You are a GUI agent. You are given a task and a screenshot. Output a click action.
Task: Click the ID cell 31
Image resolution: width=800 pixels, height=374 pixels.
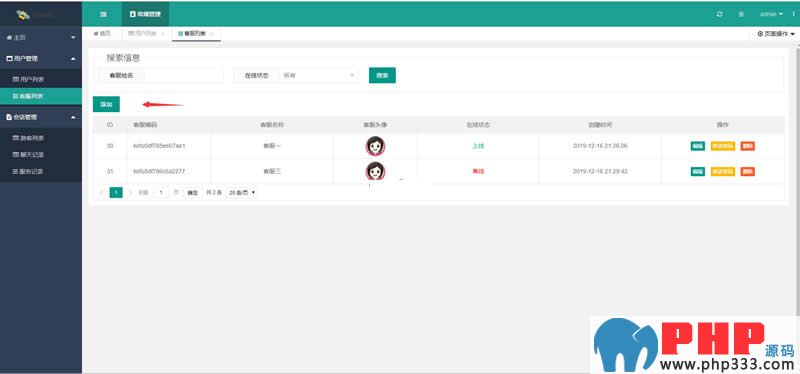click(110, 171)
